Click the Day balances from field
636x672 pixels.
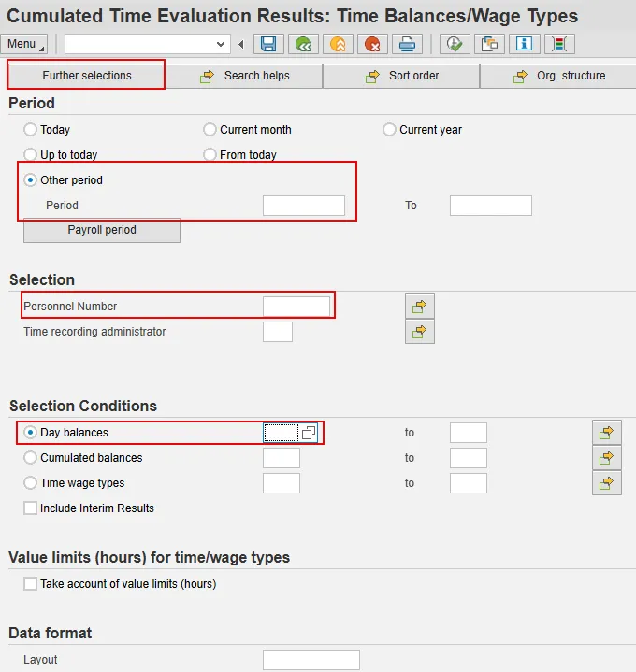point(282,433)
